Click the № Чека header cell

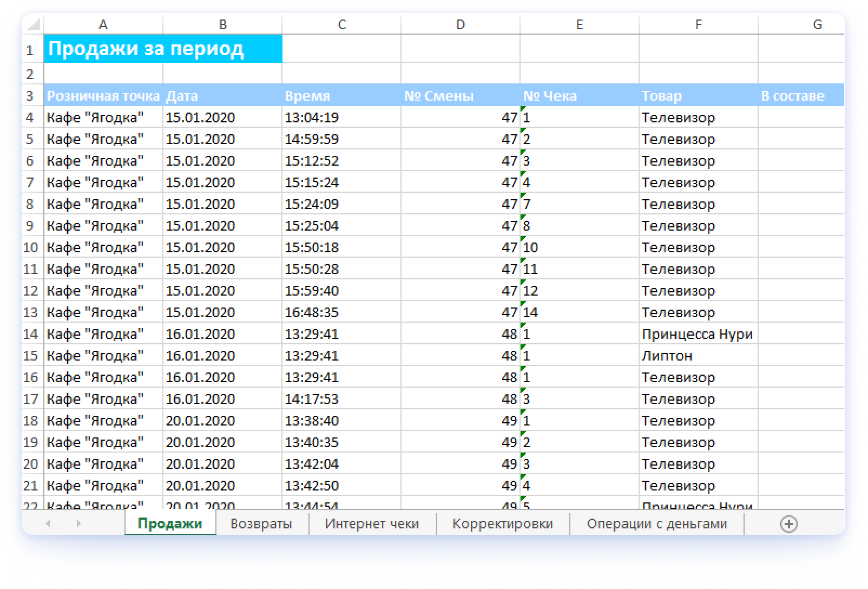[x=580, y=95]
